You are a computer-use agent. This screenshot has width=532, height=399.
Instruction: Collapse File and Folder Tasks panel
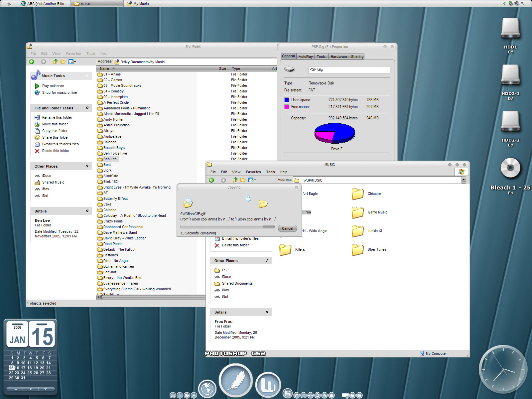pyautogui.click(x=87, y=108)
